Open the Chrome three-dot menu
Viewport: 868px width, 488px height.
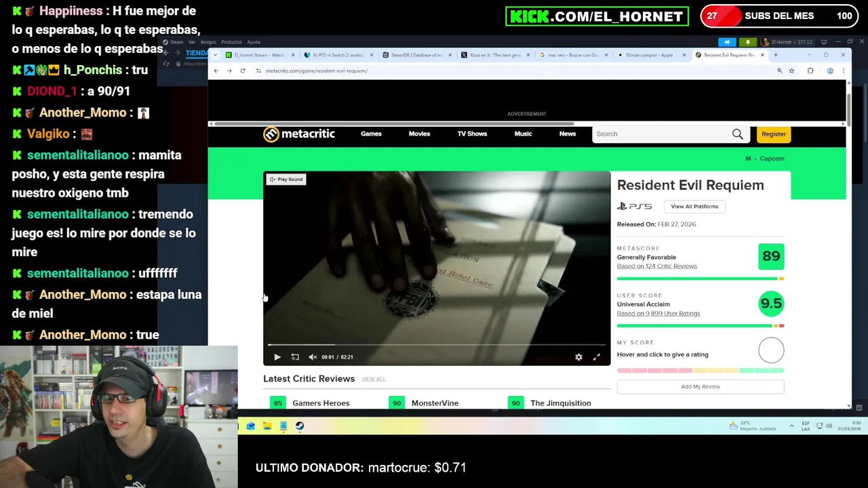coord(843,70)
